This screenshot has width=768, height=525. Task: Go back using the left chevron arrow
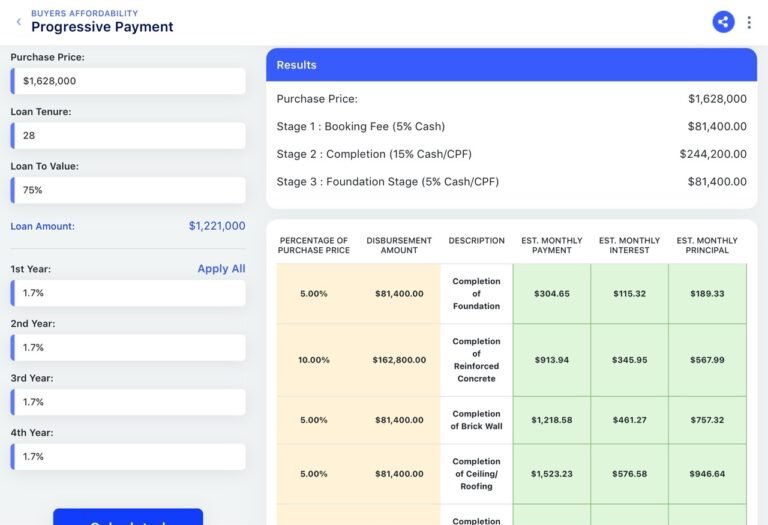tap(19, 22)
